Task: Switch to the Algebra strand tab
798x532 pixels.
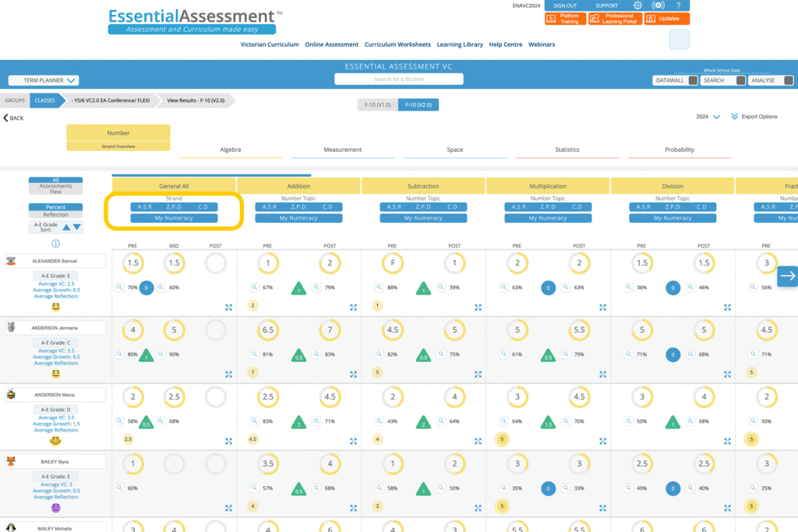Action: tap(231, 150)
